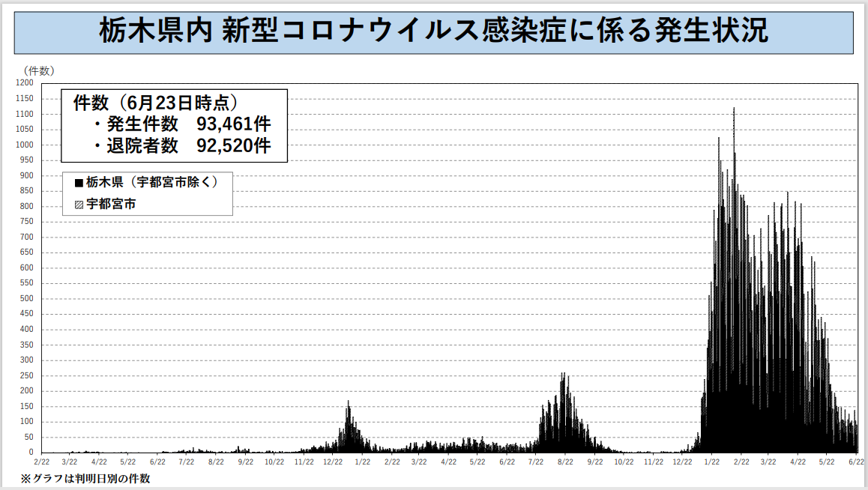Select the 件数（6月23日時点） heading
Image resolution: width=868 pixels, height=490 pixels.
156,102
